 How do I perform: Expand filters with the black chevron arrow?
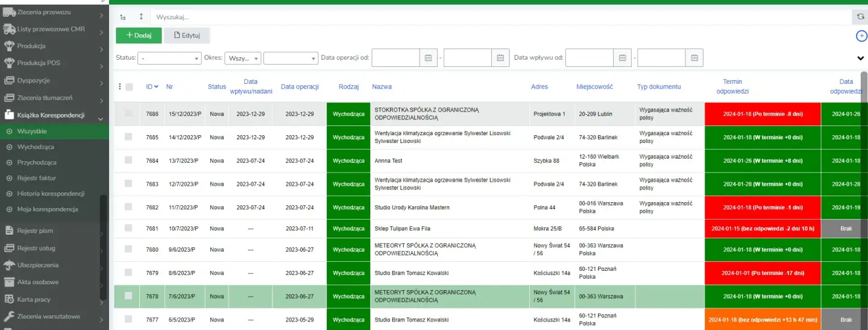tap(861, 58)
